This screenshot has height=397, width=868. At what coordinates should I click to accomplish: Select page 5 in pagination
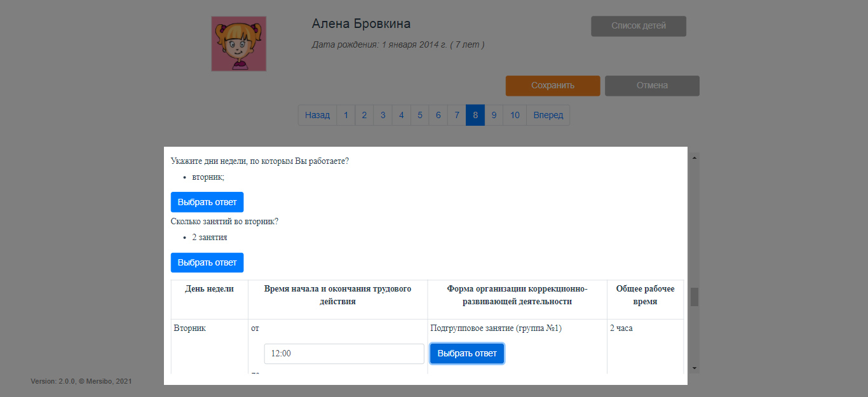pyautogui.click(x=419, y=115)
